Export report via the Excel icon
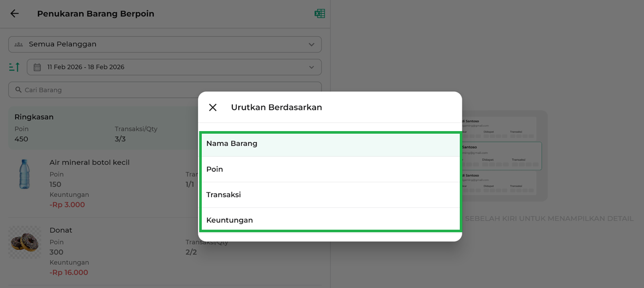The height and width of the screenshot is (288, 644). [319, 14]
